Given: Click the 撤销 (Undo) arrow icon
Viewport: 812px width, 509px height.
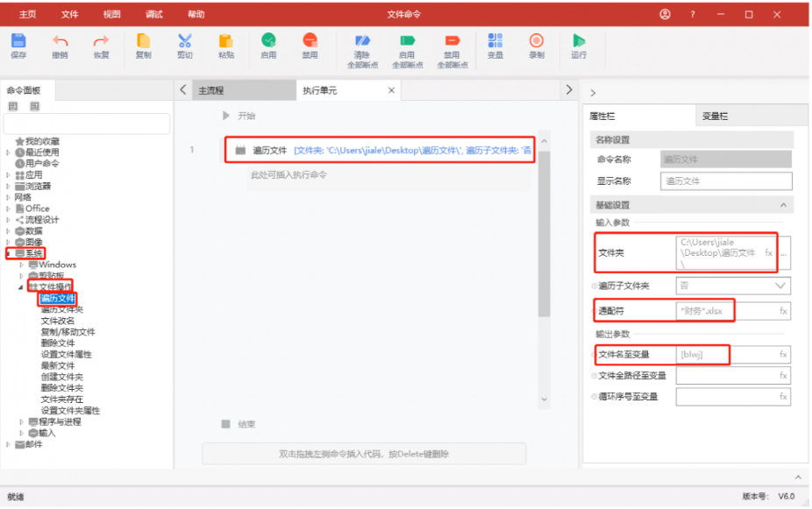Looking at the screenshot, I should (x=60, y=41).
